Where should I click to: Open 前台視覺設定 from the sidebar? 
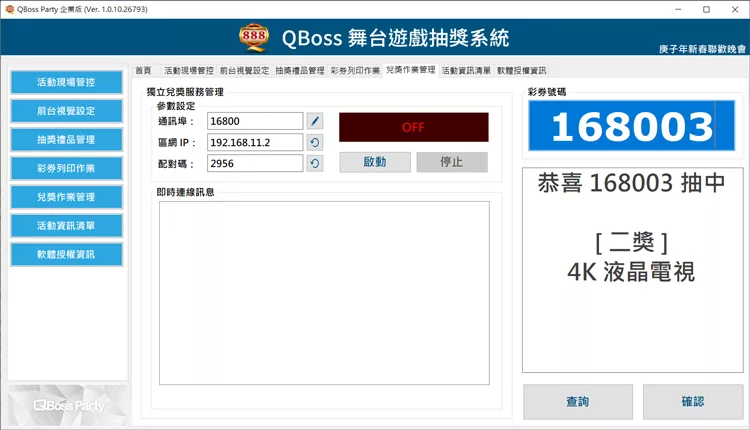(66, 111)
